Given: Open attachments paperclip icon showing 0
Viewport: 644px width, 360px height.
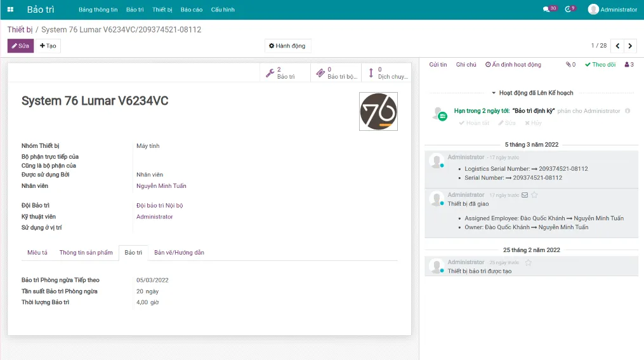Looking at the screenshot, I should pyautogui.click(x=570, y=65).
